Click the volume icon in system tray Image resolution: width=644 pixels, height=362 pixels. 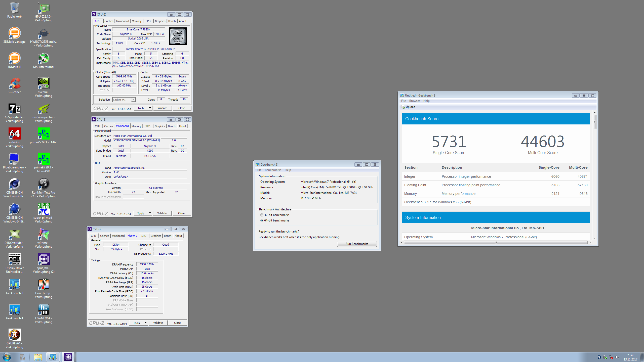pyautogui.click(x=617, y=357)
